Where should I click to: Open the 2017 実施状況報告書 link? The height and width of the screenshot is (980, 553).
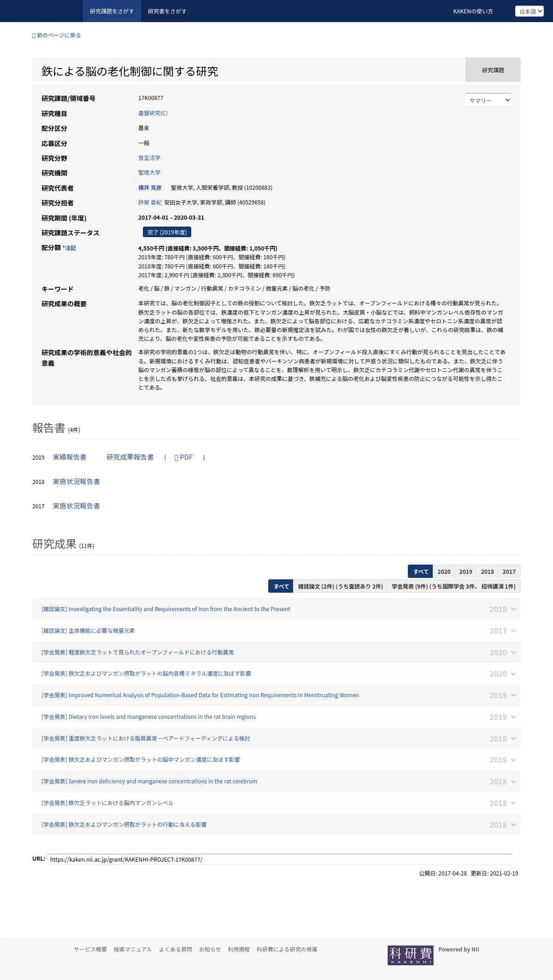click(76, 506)
